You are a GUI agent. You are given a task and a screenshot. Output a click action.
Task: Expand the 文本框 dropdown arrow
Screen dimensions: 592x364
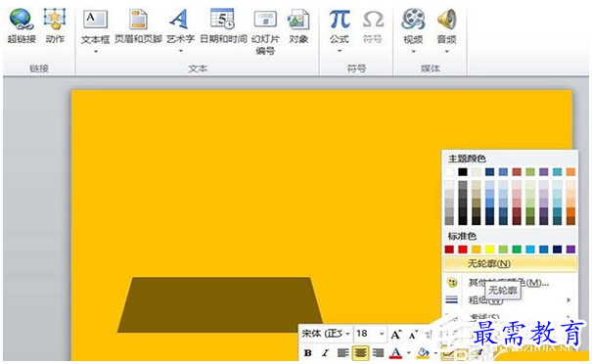pyautogui.click(x=96, y=51)
